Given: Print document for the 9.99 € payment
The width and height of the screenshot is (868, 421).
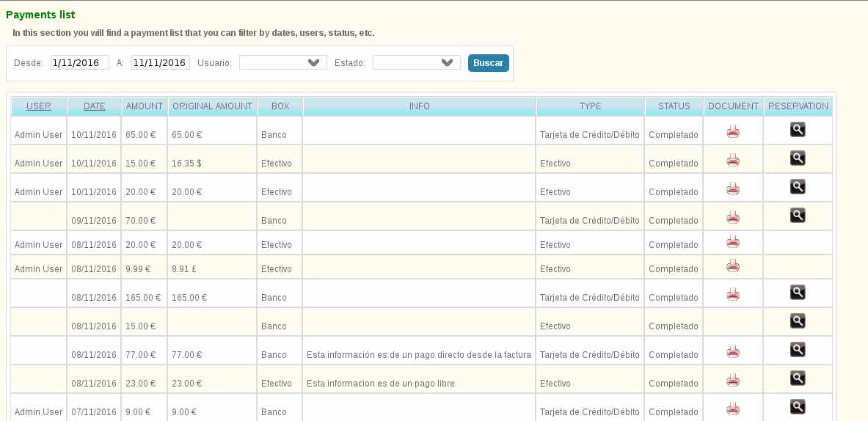Looking at the screenshot, I should point(733,266).
